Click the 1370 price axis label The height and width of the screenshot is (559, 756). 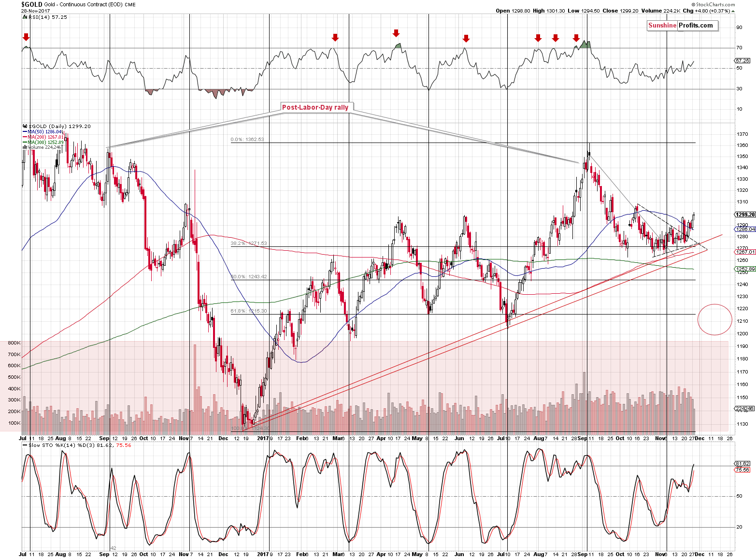click(x=742, y=134)
